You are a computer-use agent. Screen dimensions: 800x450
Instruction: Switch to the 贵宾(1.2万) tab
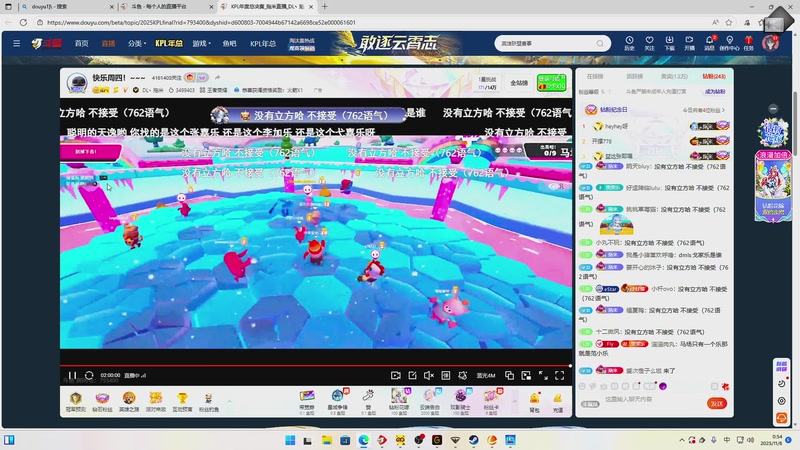tap(674, 77)
